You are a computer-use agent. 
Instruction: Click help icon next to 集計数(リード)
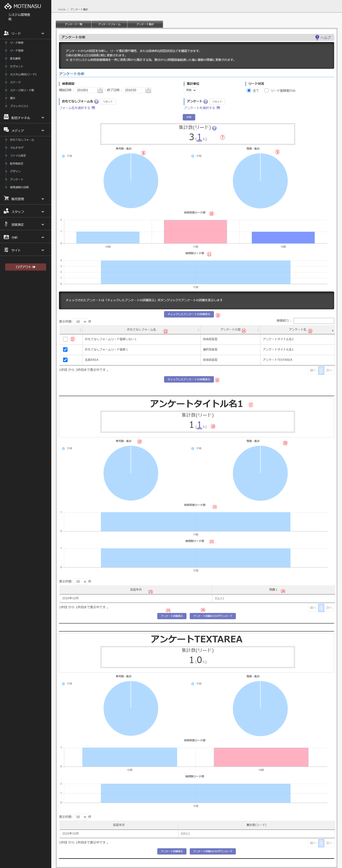click(x=214, y=128)
